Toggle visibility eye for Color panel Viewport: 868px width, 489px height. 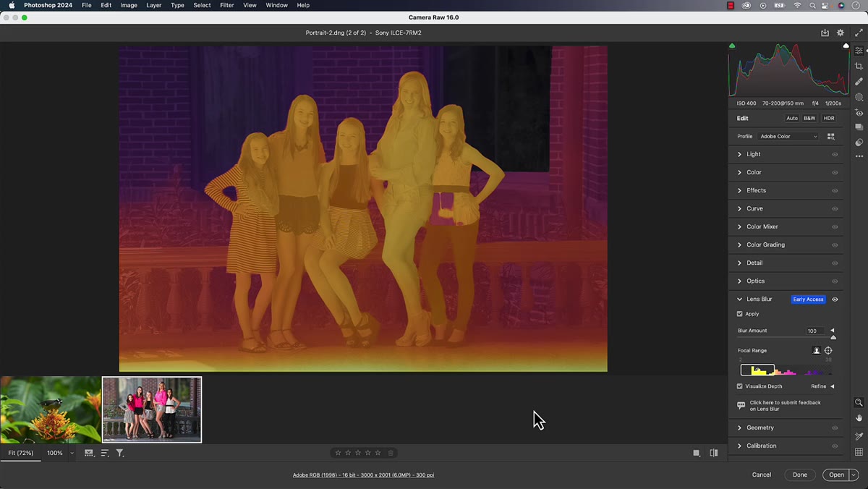(x=835, y=172)
